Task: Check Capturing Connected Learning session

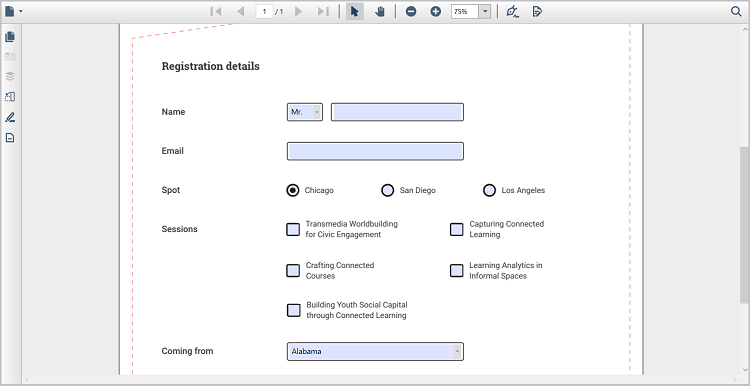Action: click(x=457, y=230)
